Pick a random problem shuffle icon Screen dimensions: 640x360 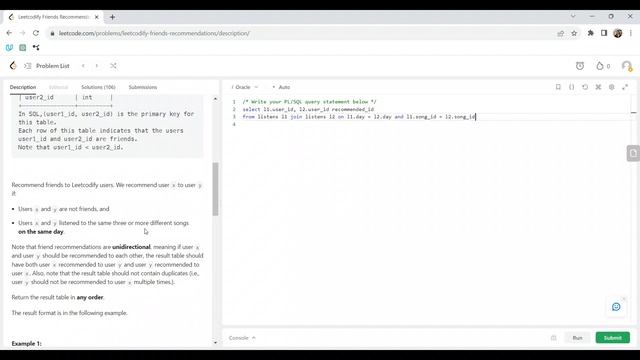pyautogui.click(x=113, y=66)
